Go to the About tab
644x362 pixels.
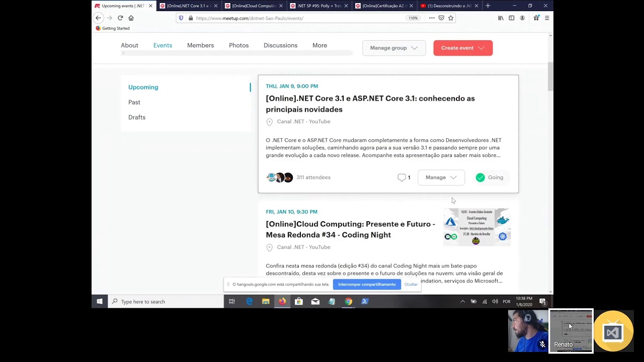tap(129, 45)
